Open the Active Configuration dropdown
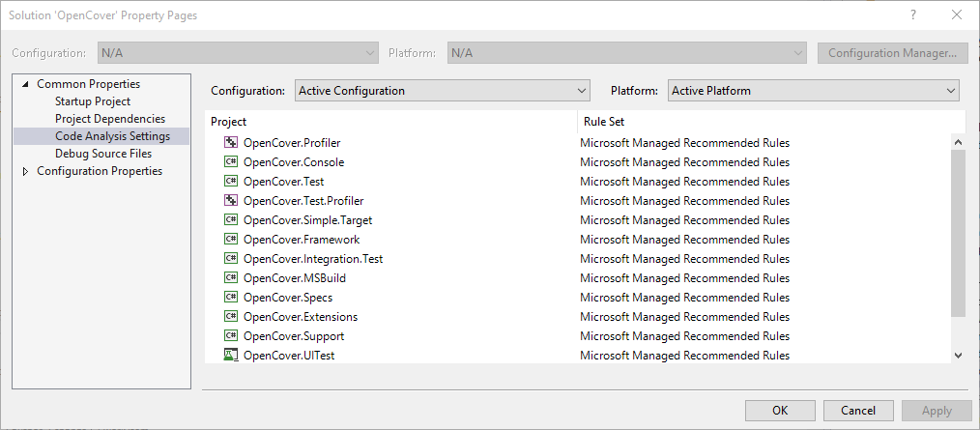 (442, 91)
